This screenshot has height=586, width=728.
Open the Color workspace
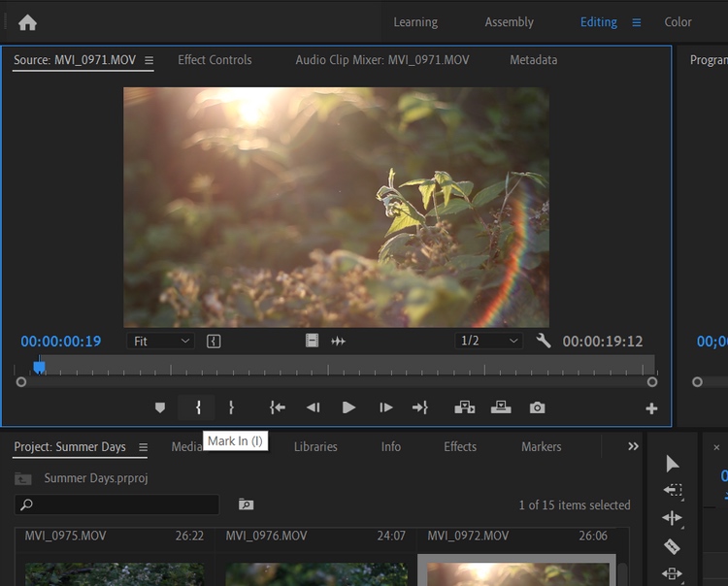click(678, 22)
